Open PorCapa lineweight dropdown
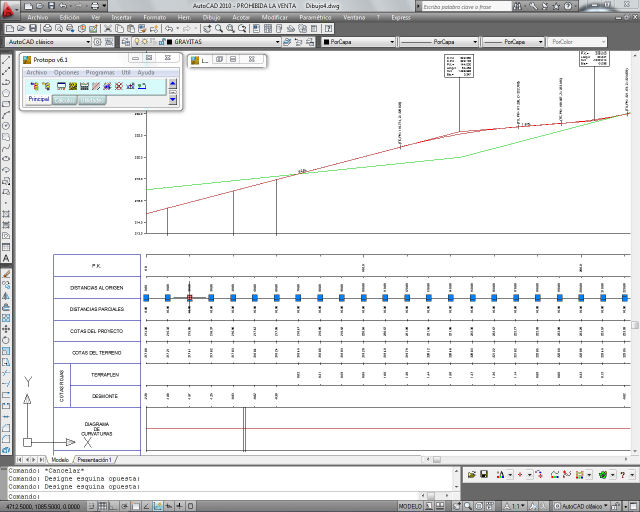Screen dimensions: 640x512 coord(540,42)
